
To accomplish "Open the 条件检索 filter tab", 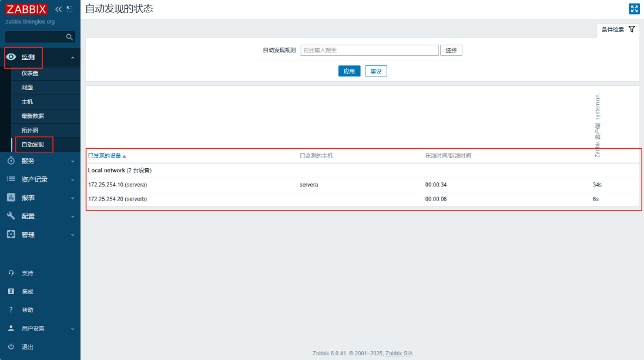I will pyautogui.click(x=618, y=29).
